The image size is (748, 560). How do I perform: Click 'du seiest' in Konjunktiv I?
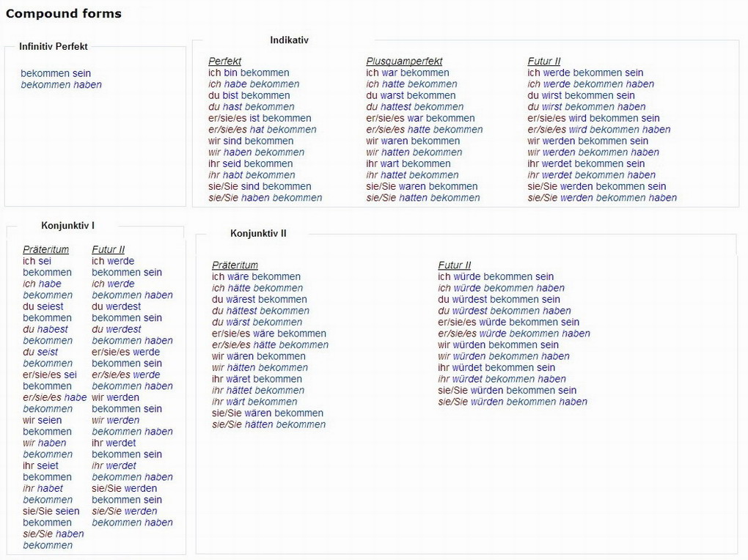[x=43, y=306]
